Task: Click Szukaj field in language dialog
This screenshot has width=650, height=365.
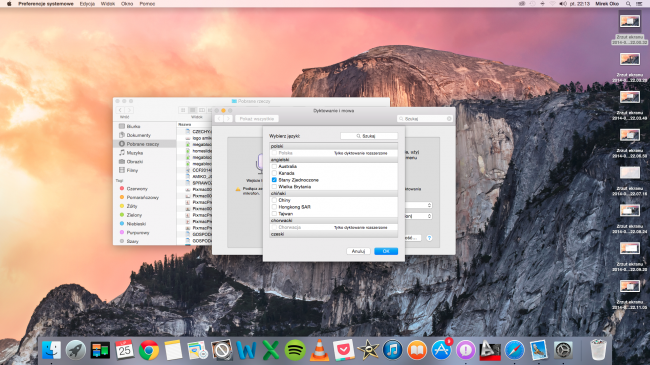Action: click(x=369, y=136)
